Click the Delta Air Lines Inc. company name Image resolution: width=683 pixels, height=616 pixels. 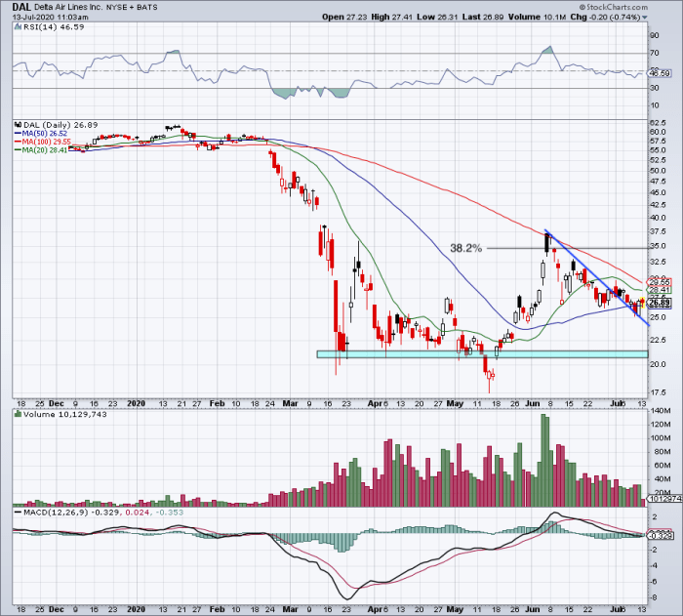tap(67, 8)
